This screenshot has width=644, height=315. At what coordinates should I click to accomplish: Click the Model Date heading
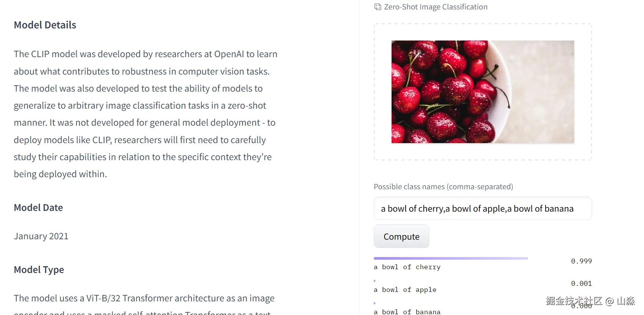[x=38, y=208]
